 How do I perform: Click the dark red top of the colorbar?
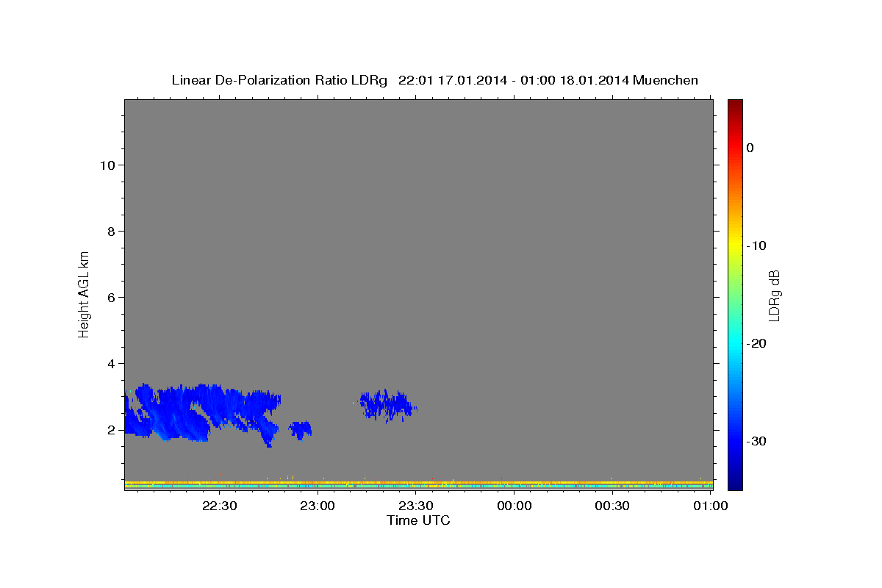coord(735,104)
